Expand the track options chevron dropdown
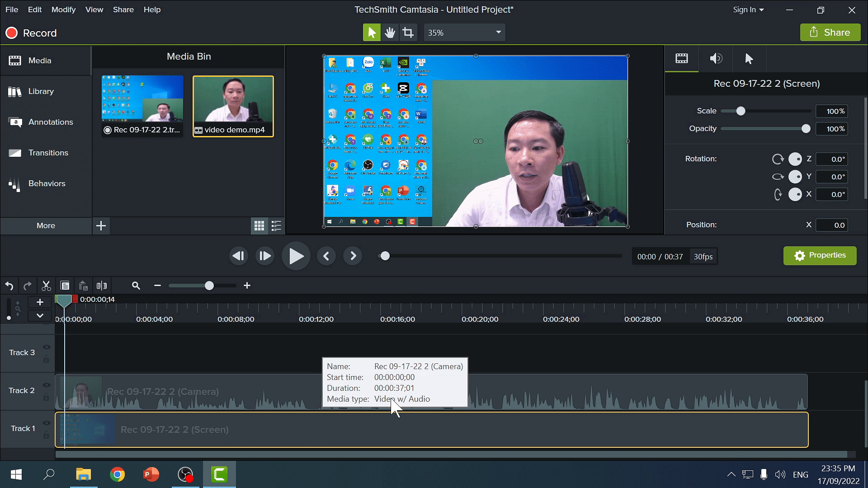Viewport: 868px width, 488px height. [x=40, y=315]
